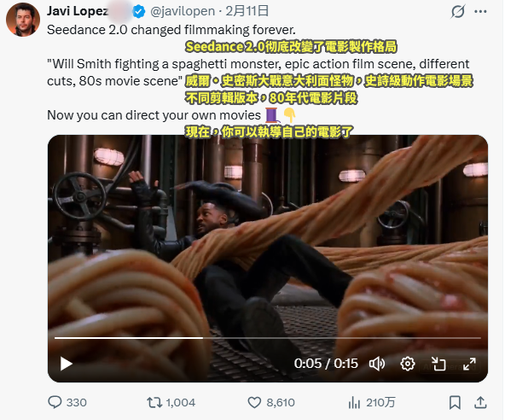The width and height of the screenshot is (505, 420).
Task: Mute the video with the speaker icon
Action: [x=377, y=364]
